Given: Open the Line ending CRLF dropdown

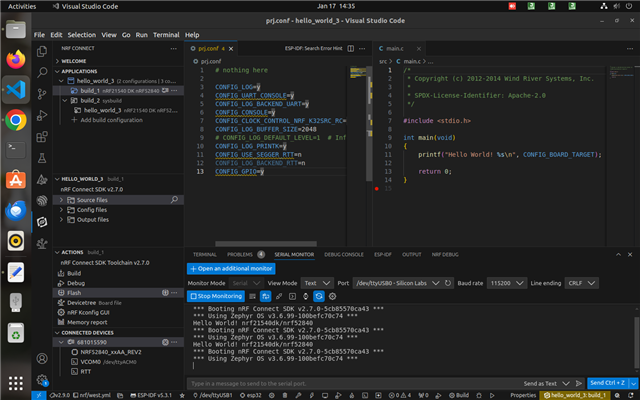Looking at the screenshot, I should tap(582, 283).
